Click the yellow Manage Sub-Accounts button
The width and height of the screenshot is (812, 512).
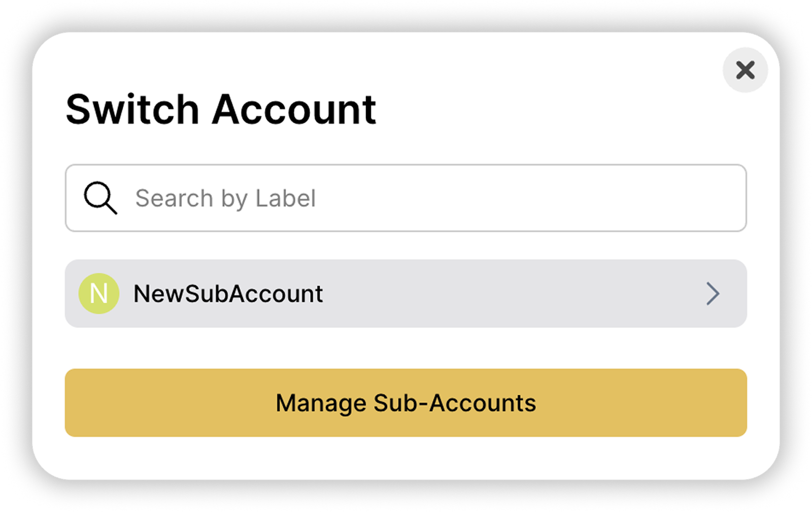point(406,403)
